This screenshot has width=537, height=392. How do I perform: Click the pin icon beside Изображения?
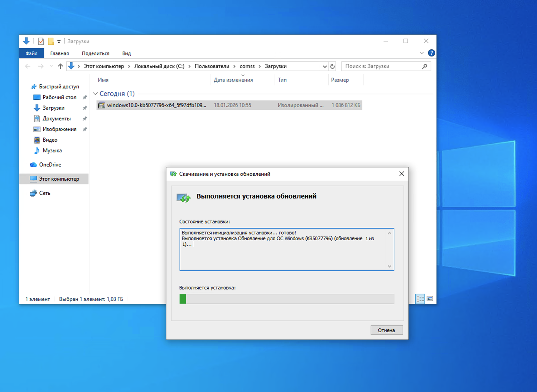tap(84, 129)
